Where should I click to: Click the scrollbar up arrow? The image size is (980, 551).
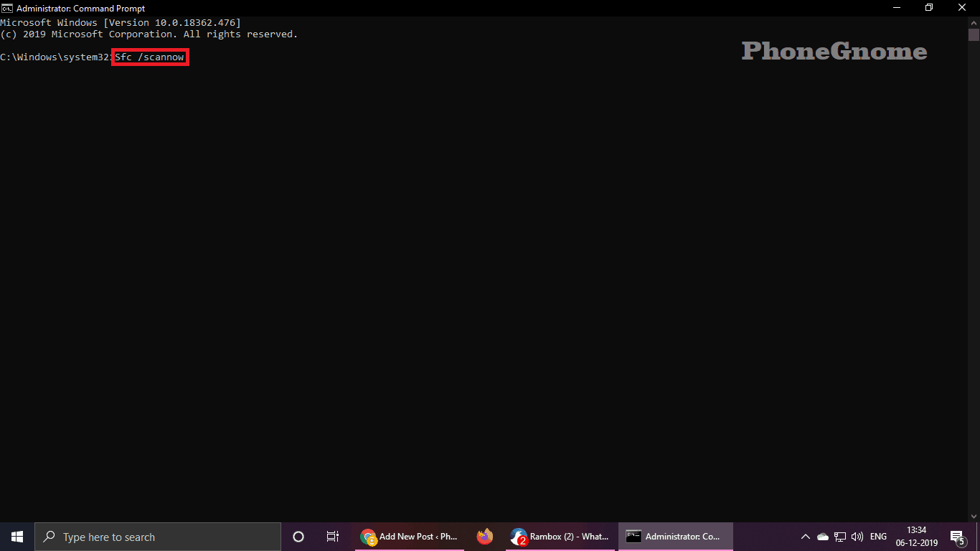click(x=974, y=22)
